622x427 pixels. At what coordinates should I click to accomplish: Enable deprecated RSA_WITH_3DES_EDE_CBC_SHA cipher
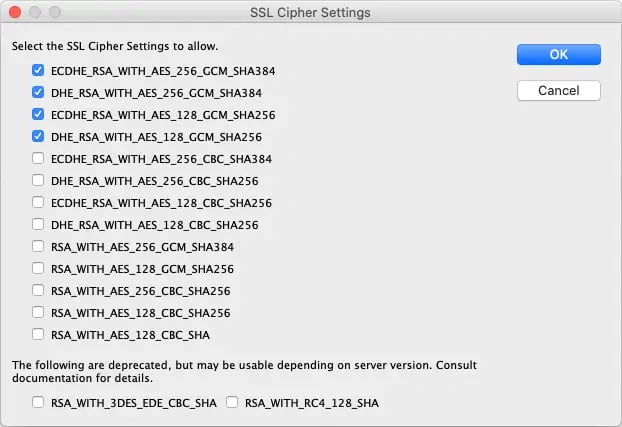(38, 403)
